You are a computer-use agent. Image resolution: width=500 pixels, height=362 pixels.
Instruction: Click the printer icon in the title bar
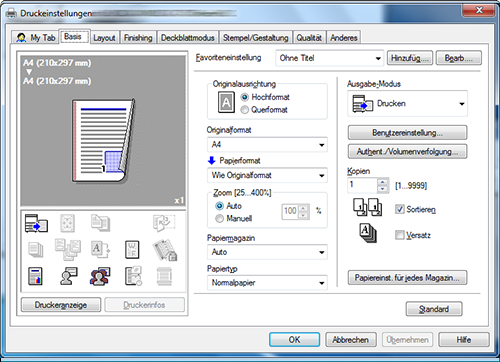coord(12,14)
